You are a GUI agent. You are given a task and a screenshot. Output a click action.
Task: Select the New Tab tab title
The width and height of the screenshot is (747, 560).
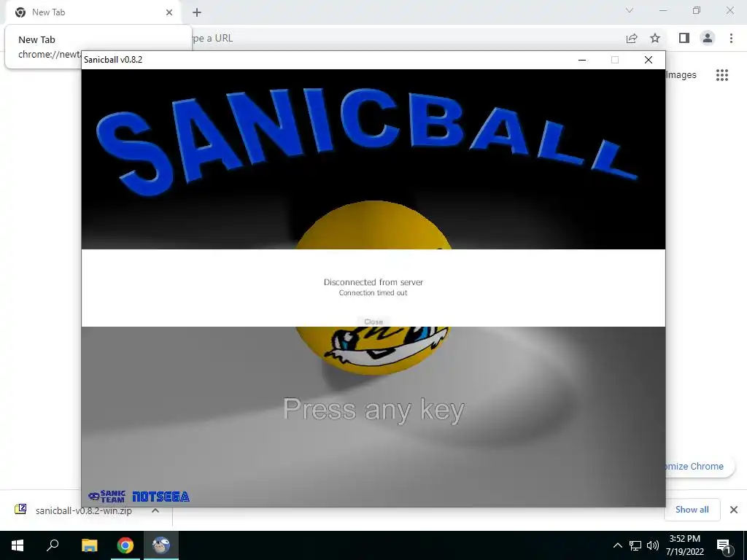(49, 12)
